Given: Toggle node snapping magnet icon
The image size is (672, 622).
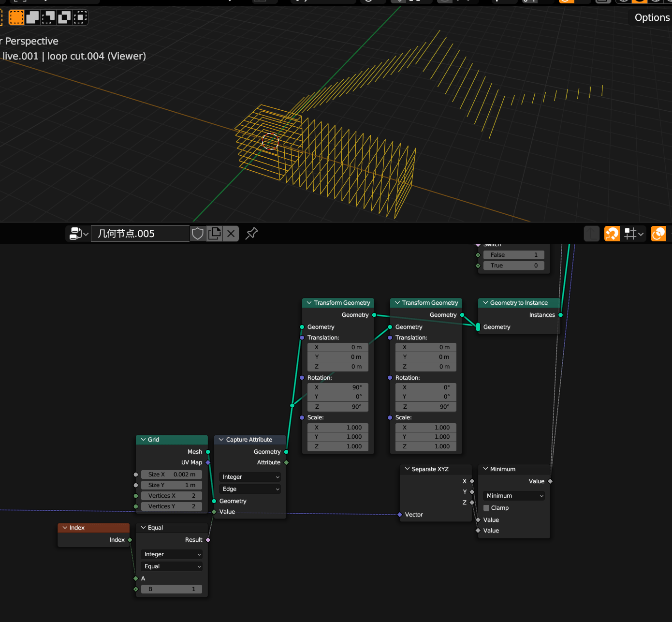Looking at the screenshot, I should tap(612, 234).
